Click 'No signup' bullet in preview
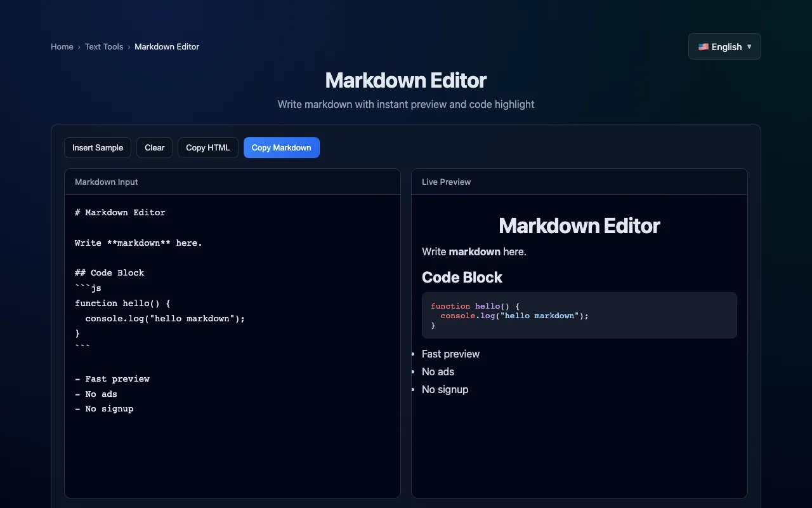The image size is (812, 508). (445, 389)
